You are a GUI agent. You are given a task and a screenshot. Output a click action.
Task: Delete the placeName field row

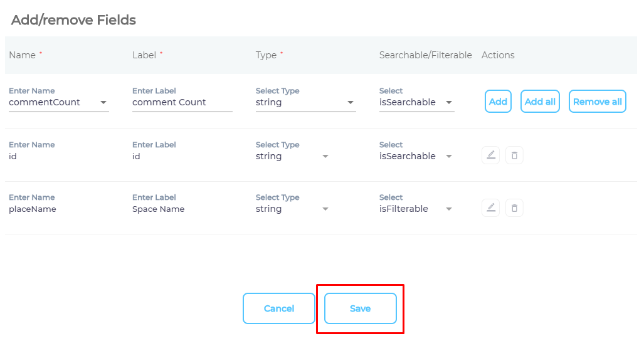[x=514, y=208]
